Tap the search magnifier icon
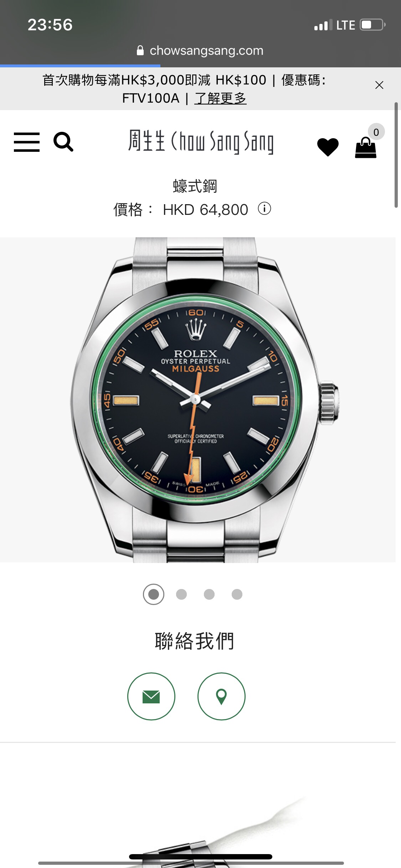The height and width of the screenshot is (868, 401). (x=63, y=142)
